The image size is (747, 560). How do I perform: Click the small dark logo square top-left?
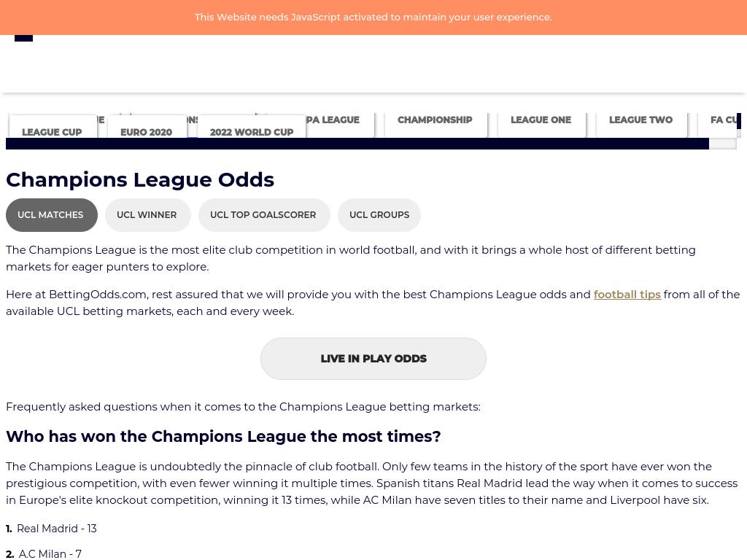[x=23, y=37]
